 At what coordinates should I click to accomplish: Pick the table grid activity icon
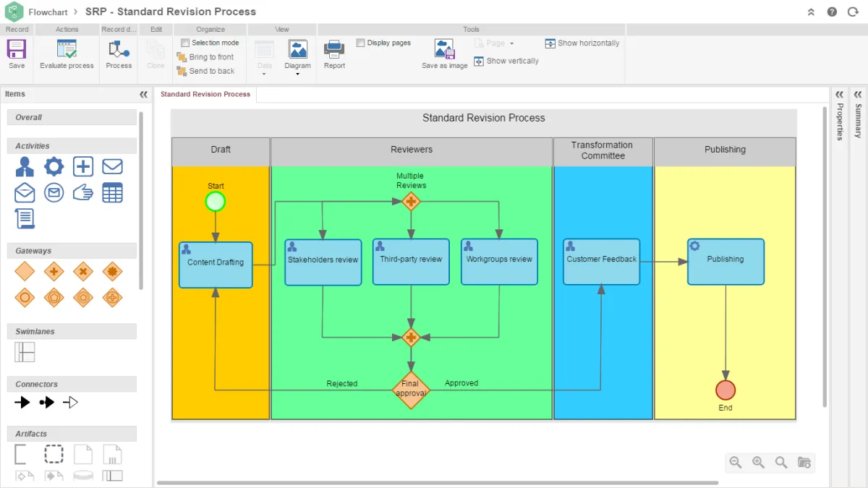click(x=112, y=192)
